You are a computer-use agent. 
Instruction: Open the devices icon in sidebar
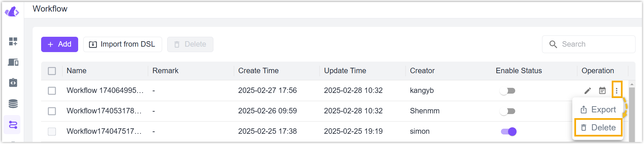(x=13, y=62)
